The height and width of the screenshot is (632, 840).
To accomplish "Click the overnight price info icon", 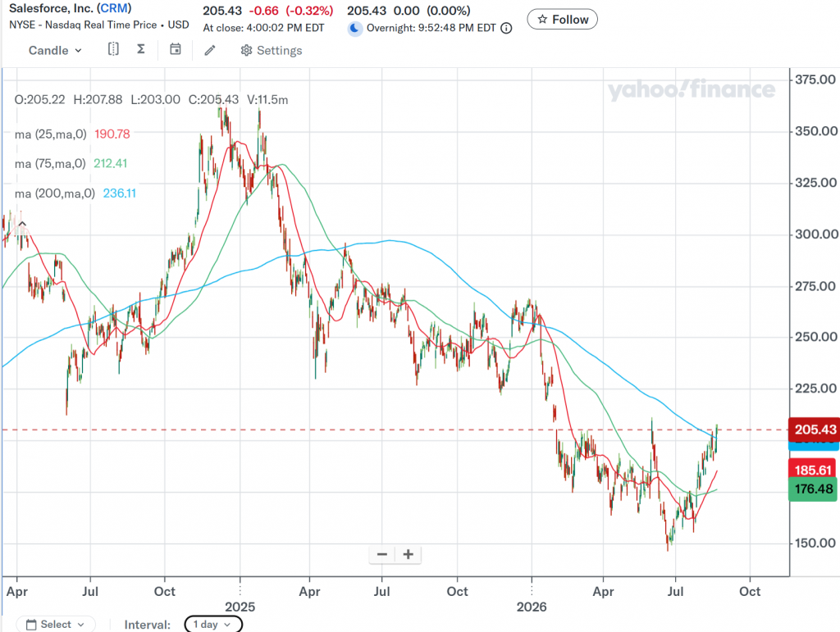I will [x=506, y=29].
